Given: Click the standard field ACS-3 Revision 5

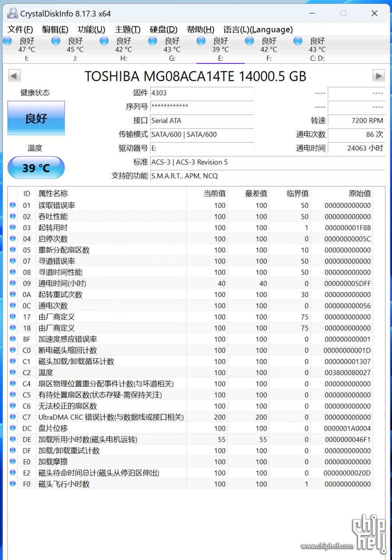Looking at the screenshot, I should (268, 162).
